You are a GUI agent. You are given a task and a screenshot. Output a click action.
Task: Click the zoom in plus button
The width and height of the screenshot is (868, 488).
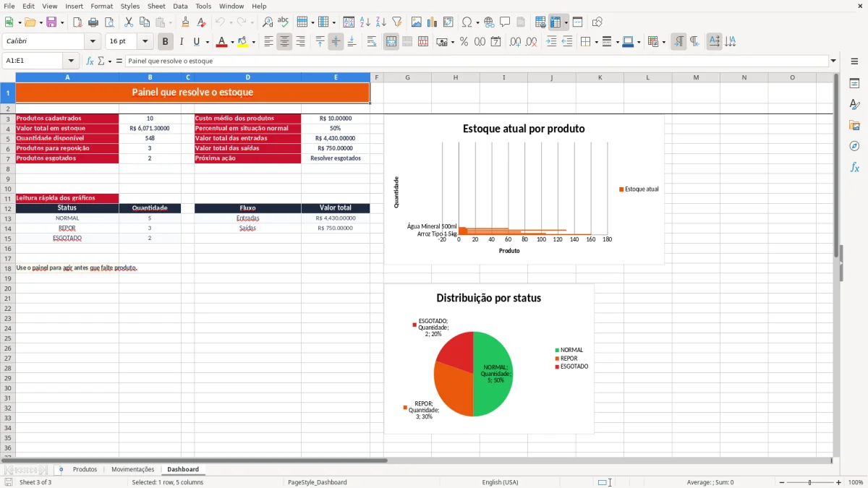(838, 482)
